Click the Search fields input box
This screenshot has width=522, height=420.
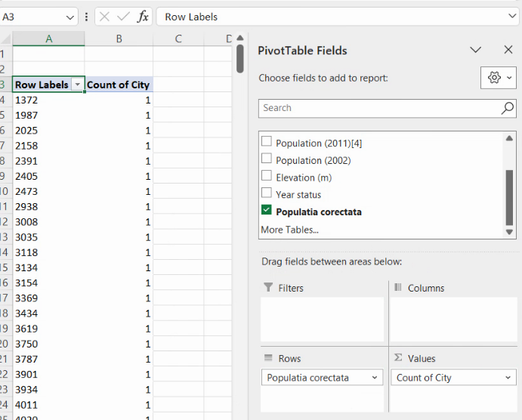pos(378,108)
